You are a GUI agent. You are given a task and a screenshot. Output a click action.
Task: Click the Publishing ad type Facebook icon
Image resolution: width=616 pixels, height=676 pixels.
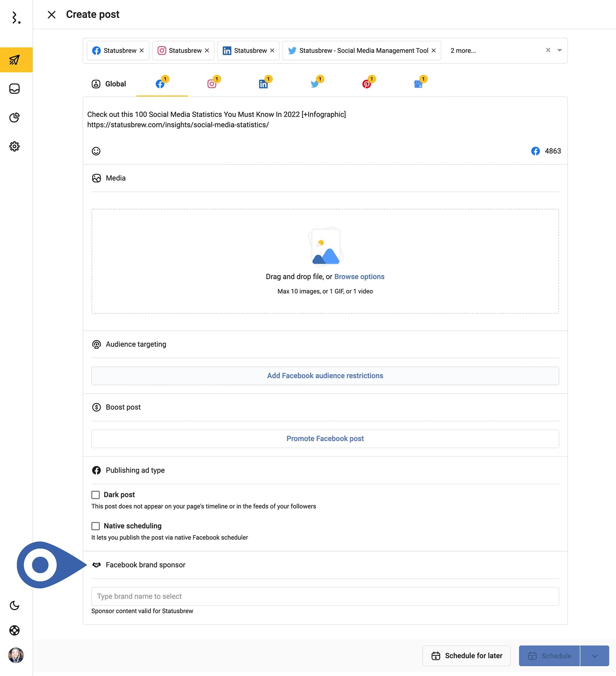pos(97,470)
